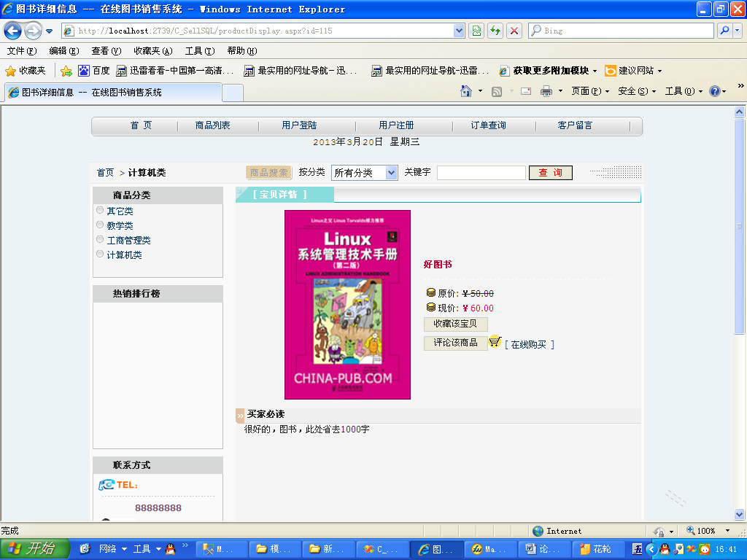Screen dimensions: 747x560
Task: Open the recent pages dropdown arrow
Action: point(49,31)
